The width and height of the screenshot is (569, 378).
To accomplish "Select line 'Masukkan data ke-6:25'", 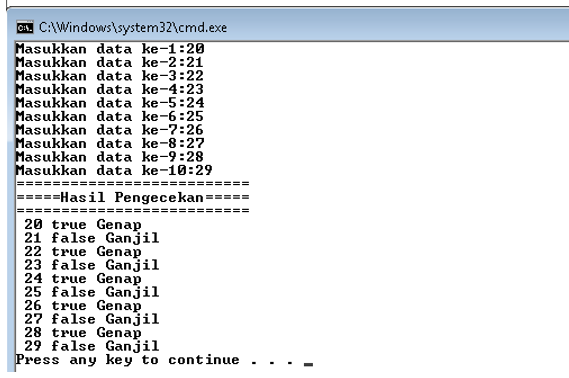I will pyautogui.click(x=110, y=116).
